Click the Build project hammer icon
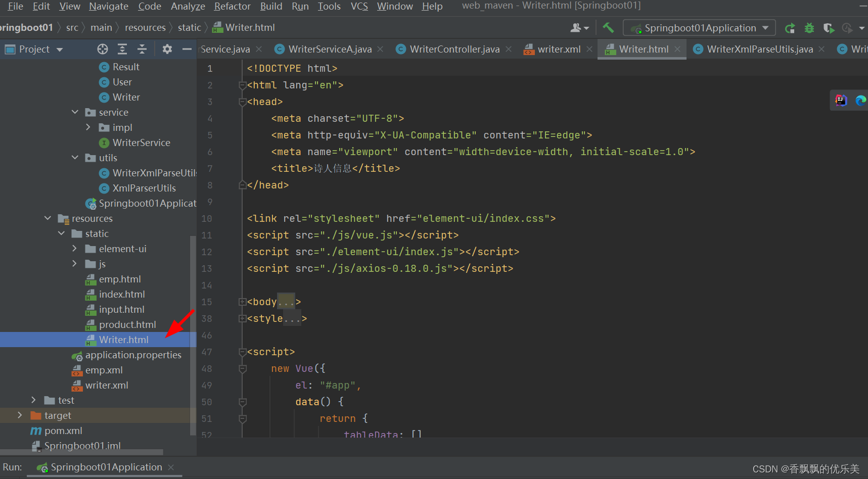868x479 pixels. pos(608,28)
